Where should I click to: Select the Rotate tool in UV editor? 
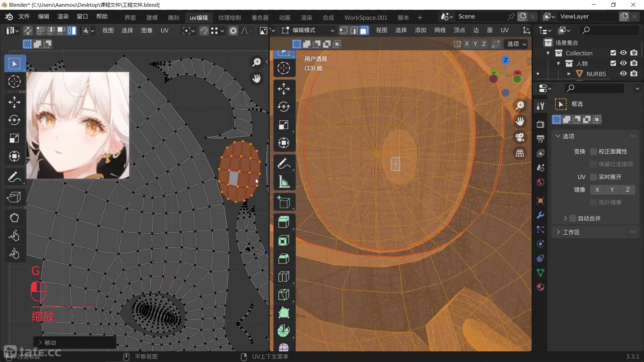pyautogui.click(x=14, y=120)
